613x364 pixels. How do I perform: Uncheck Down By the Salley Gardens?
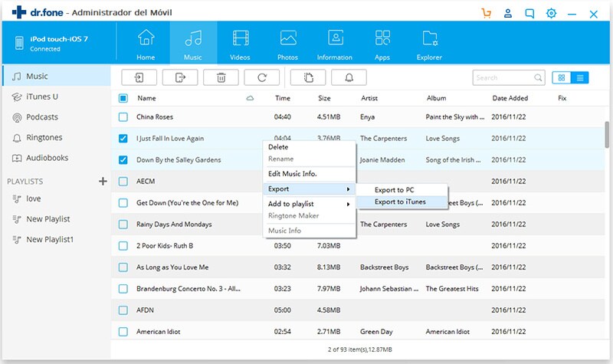click(x=123, y=160)
